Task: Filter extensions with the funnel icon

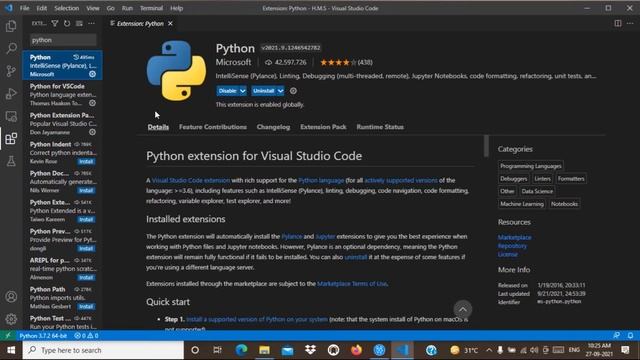Action: (x=55, y=24)
